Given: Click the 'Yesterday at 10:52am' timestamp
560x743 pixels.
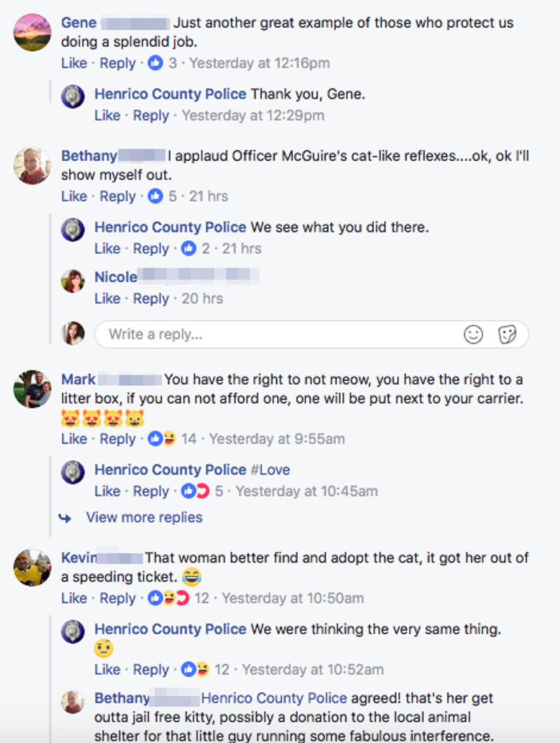Looking at the screenshot, I should 313,669.
